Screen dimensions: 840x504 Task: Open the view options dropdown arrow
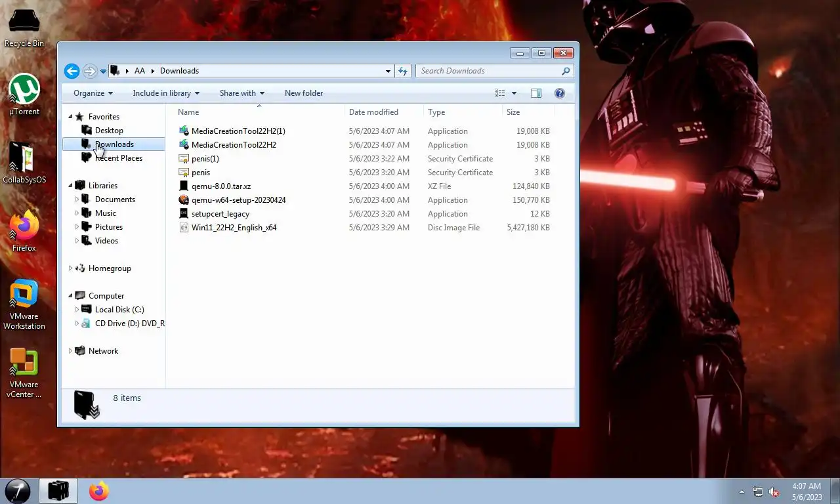click(x=514, y=93)
